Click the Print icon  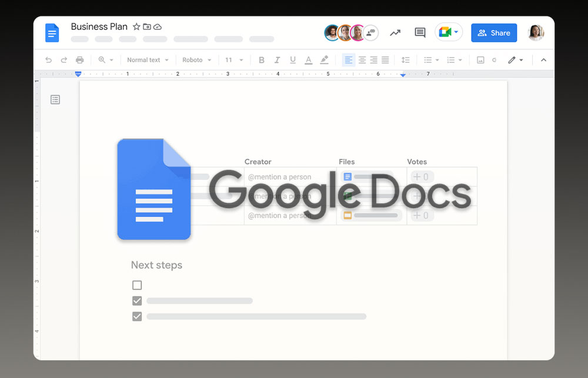[79, 60]
